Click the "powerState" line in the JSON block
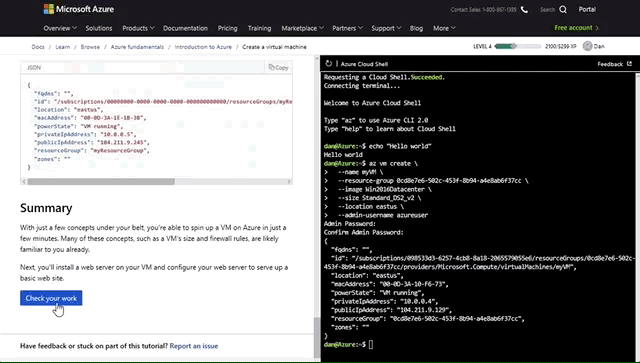Viewport: 640px width, 363px height. click(x=78, y=126)
